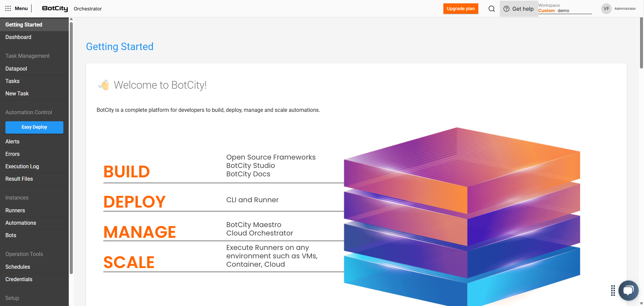Screen dimensions: 644x306
Task: Click the Setup section header
Action: (x=12, y=298)
